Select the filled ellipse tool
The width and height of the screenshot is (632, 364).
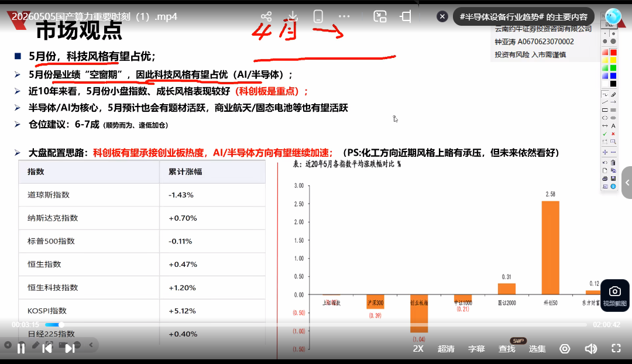(613, 118)
